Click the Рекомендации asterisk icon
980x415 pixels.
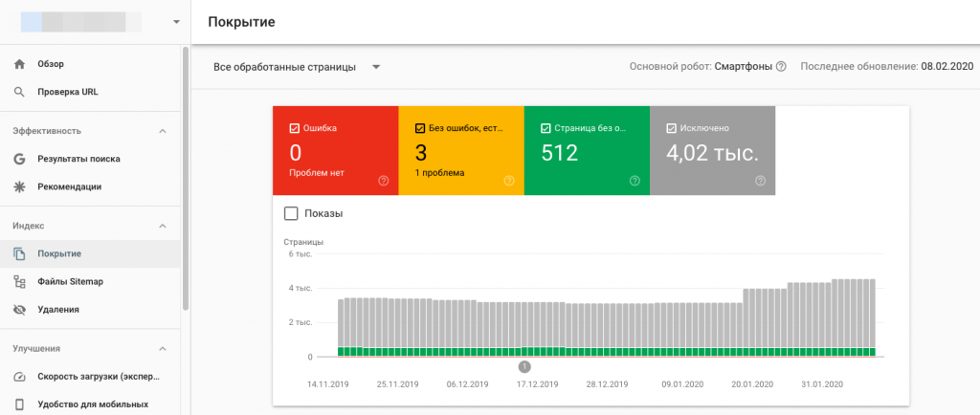tap(19, 186)
